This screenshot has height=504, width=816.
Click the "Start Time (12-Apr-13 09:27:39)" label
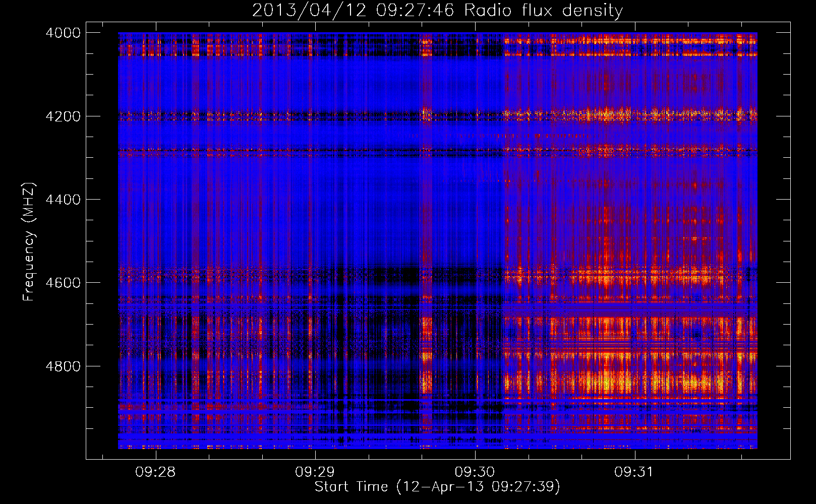click(x=437, y=487)
